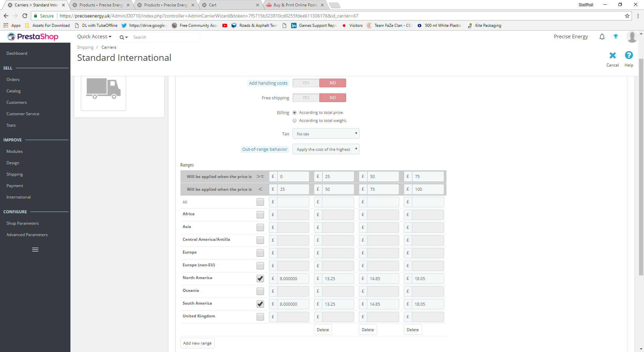
Task: Click the Cancel X icon
Action: coord(612,55)
